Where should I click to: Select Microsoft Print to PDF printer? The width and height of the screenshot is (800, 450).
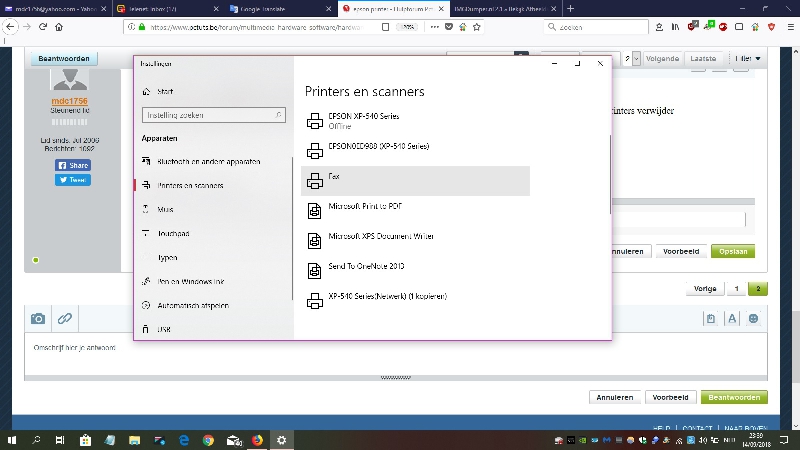(x=415, y=211)
